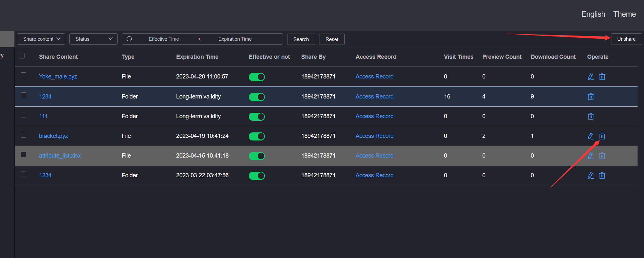
Task: View Access Record for 111 folder
Action: pyautogui.click(x=375, y=116)
